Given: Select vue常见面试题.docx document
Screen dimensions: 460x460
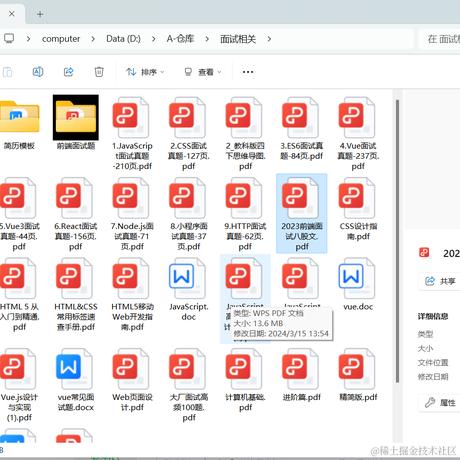Looking at the screenshot, I should click(76, 380).
